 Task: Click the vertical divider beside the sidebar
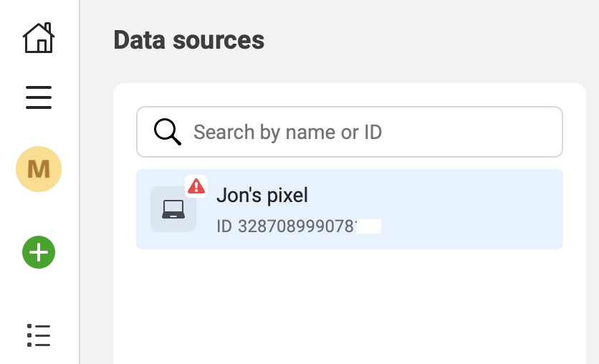(80, 182)
